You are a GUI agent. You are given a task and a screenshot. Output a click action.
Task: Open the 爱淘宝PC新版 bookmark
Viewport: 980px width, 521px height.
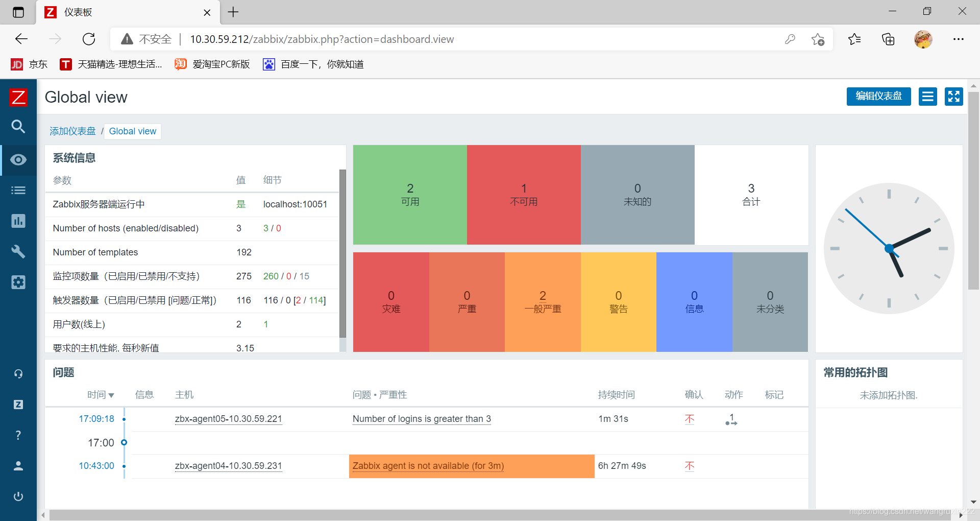(x=212, y=64)
